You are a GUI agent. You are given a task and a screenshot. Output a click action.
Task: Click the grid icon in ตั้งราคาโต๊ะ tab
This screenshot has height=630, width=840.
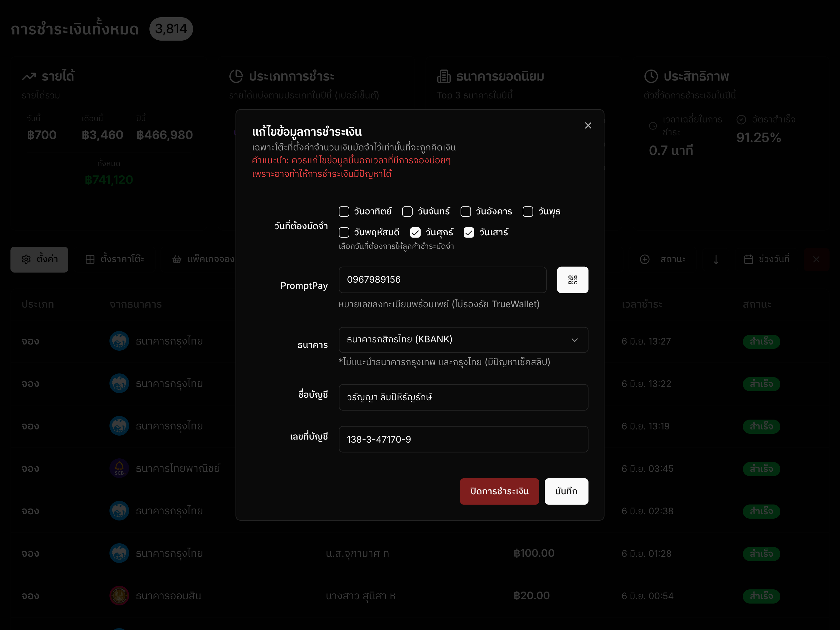point(90,260)
